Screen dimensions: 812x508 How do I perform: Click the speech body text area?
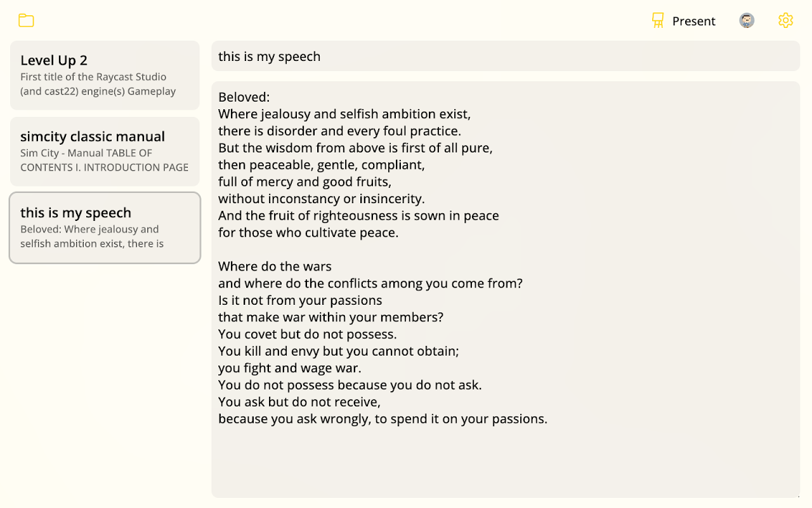click(x=505, y=457)
